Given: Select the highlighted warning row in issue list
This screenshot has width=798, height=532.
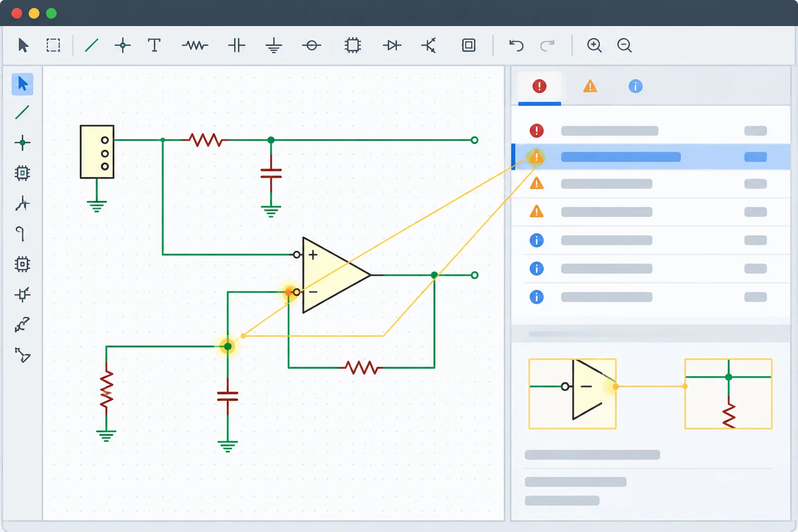Looking at the screenshot, I should tap(651, 157).
